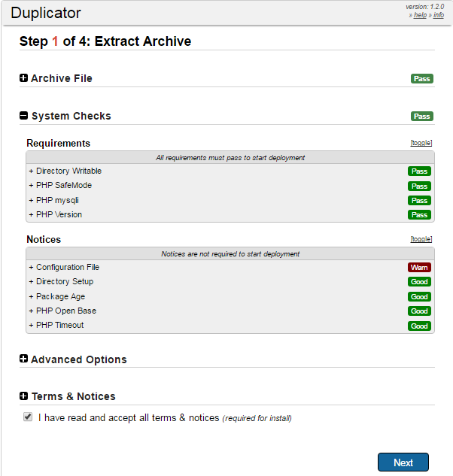
Task: Click the Next button
Action: coord(403,462)
